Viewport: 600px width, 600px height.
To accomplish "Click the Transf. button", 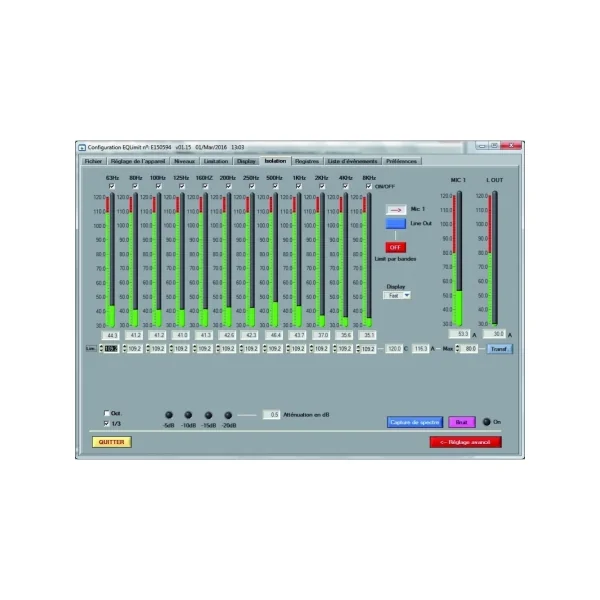I will [x=499, y=349].
